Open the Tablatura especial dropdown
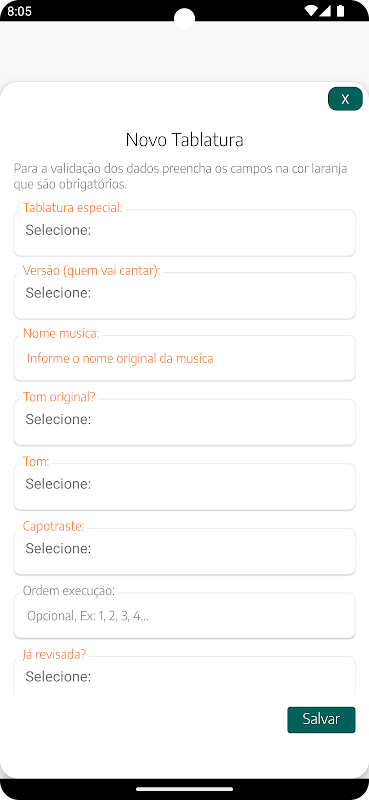Screen dimensions: 369x800 tap(184, 233)
